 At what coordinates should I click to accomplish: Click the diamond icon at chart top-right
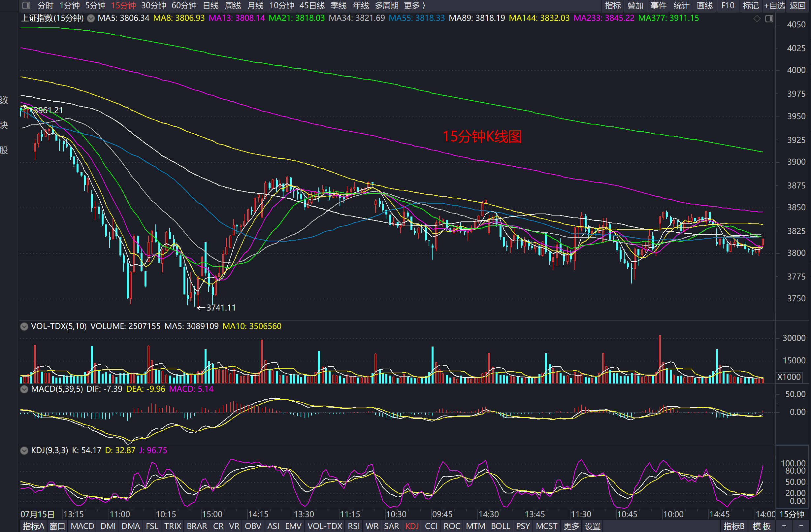tap(757, 19)
